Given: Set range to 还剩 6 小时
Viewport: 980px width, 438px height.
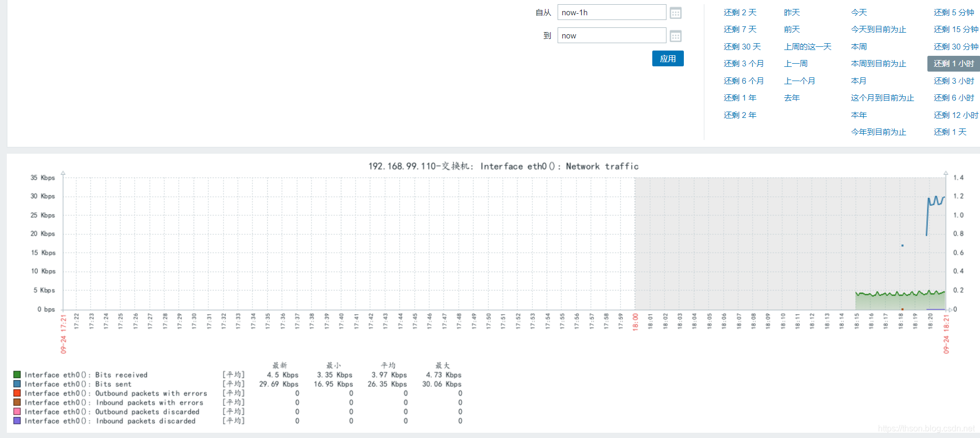Looking at the screenshot, I should coord(954,97).
